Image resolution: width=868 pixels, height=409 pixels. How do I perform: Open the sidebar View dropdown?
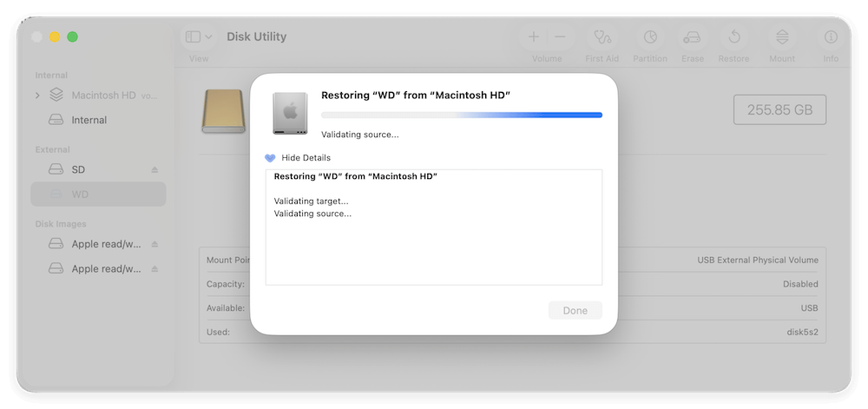(x=199, y=37)
